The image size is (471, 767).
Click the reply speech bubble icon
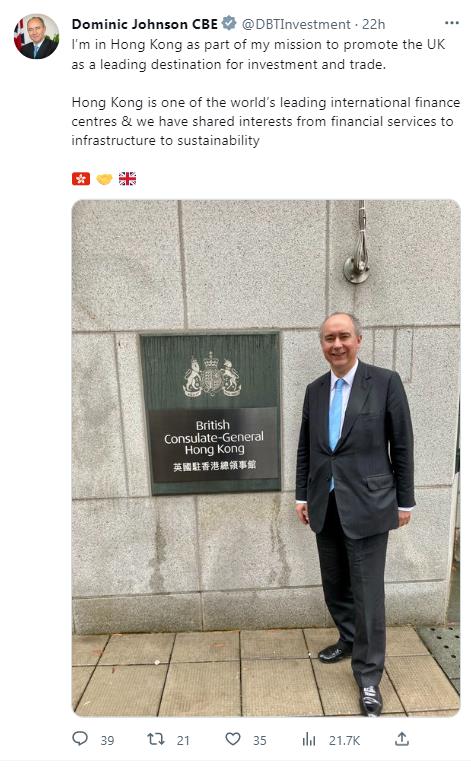click(80, 739)
